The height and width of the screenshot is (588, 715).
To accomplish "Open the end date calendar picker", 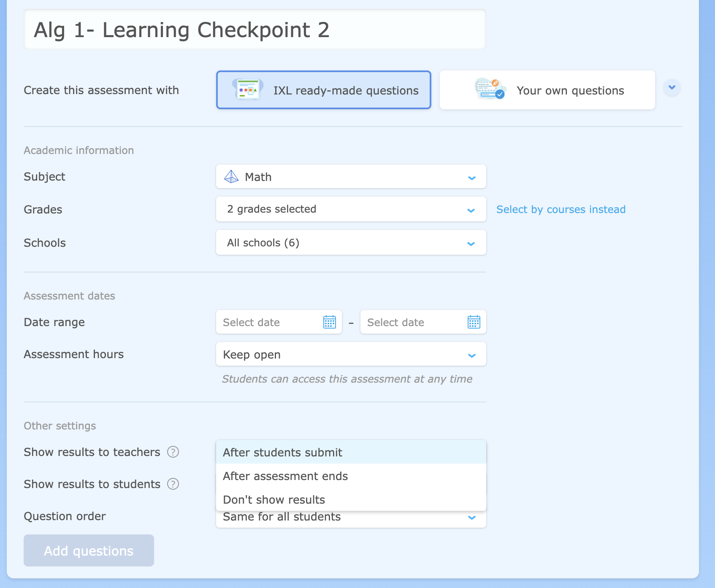I will click(x=474, y=322).
